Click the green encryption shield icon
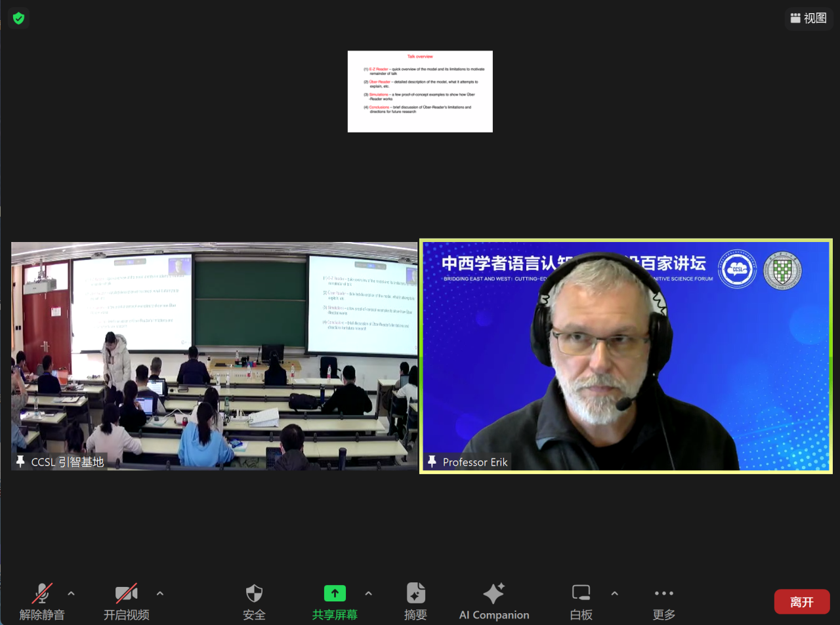 pos(18,18)
